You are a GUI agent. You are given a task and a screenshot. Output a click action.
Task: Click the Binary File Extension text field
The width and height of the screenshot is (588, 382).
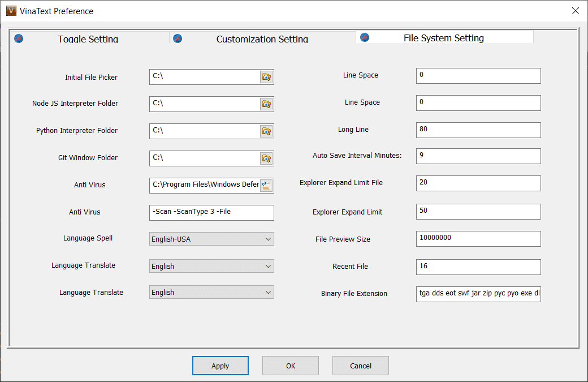coord(478,294)
